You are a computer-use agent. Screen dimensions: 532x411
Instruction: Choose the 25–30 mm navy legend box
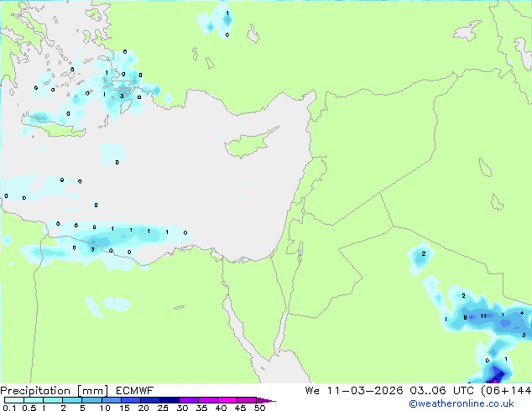[170, 400]
